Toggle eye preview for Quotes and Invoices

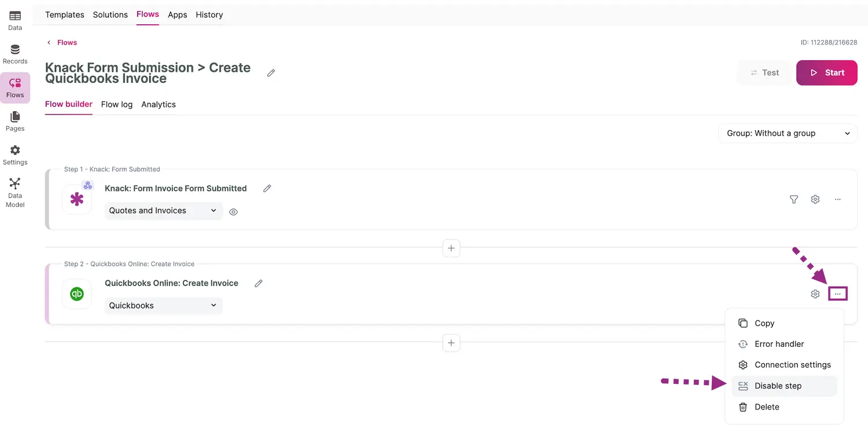tap(233, 212)
